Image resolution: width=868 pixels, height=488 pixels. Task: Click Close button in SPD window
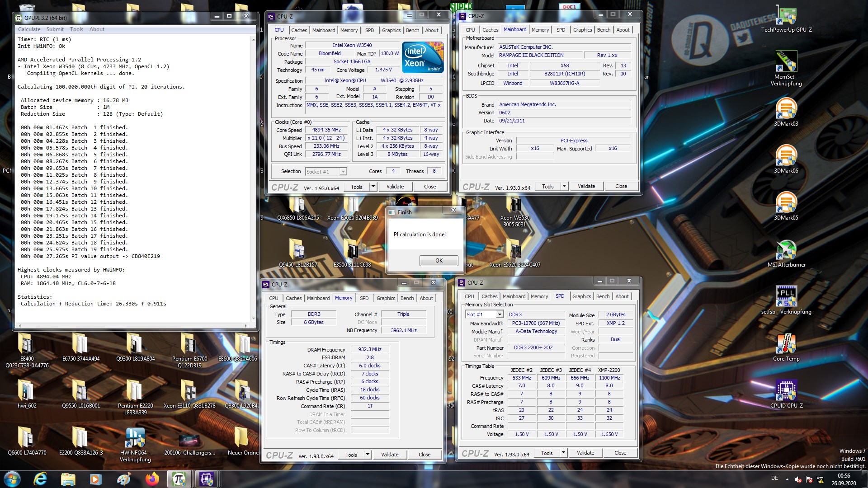tap(620, 453)
